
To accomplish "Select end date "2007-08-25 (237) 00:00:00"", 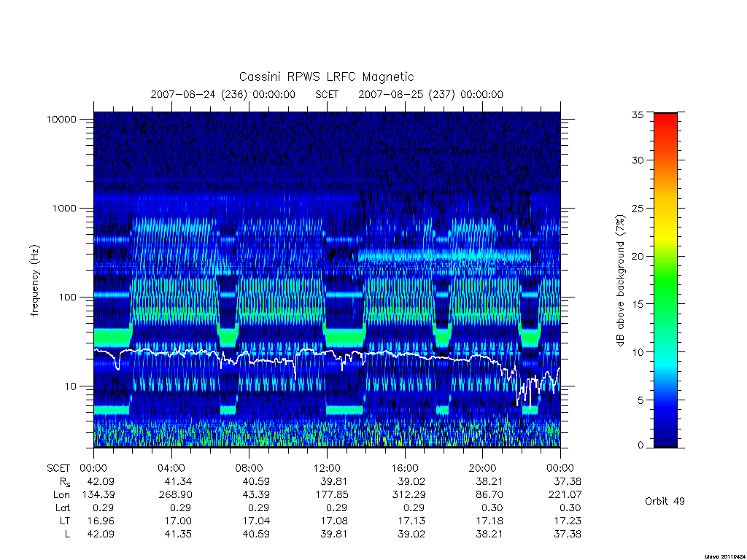I will (430, 94).
